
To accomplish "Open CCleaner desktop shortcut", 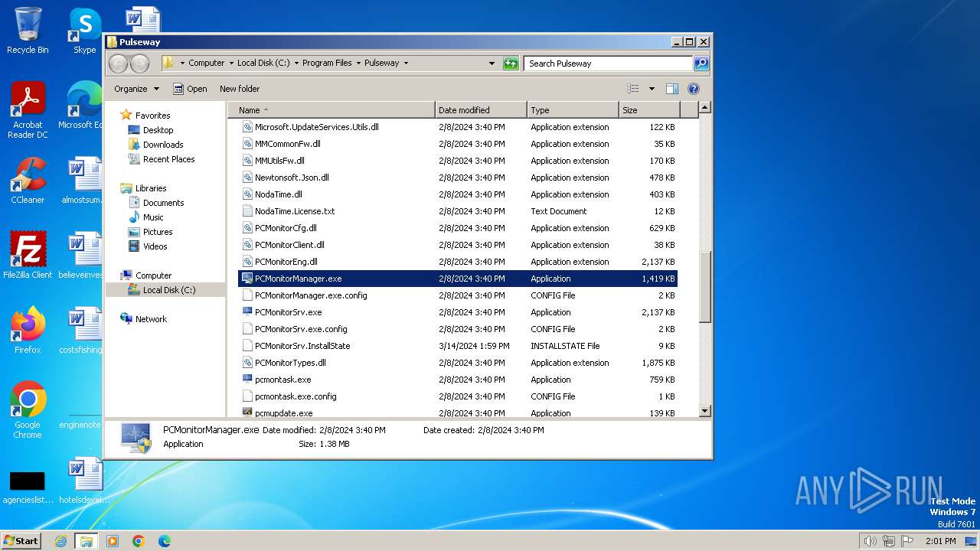I will [28, 181].
